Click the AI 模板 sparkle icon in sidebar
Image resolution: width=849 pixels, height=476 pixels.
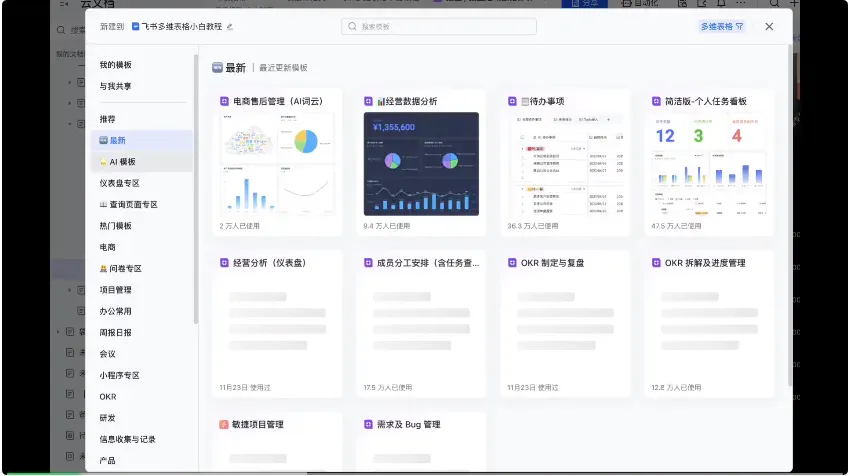(x=103, y=162)
